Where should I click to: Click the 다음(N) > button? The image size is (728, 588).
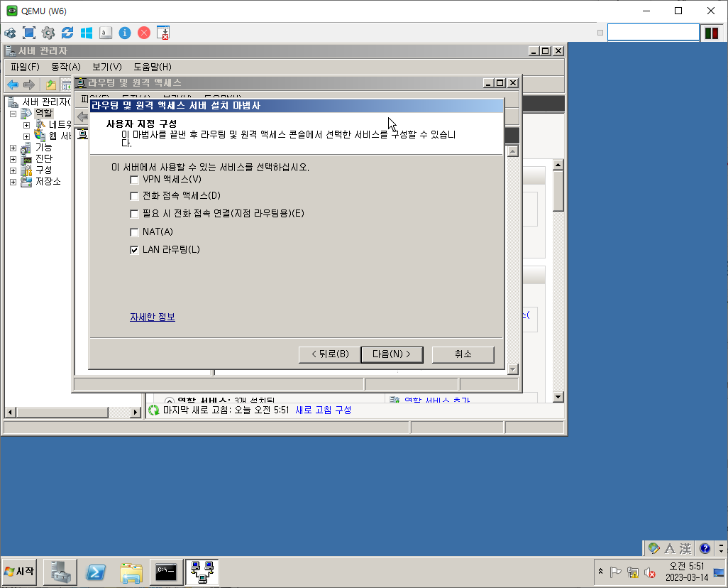point(392,354)
